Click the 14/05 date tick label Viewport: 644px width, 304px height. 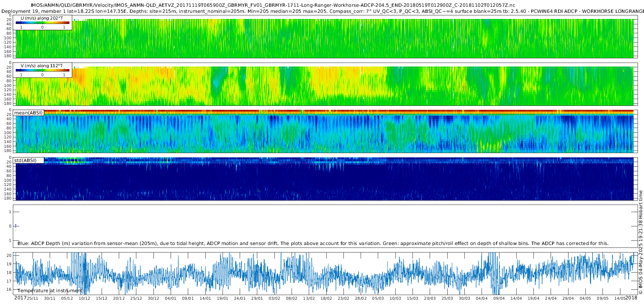tap(620, 298)
